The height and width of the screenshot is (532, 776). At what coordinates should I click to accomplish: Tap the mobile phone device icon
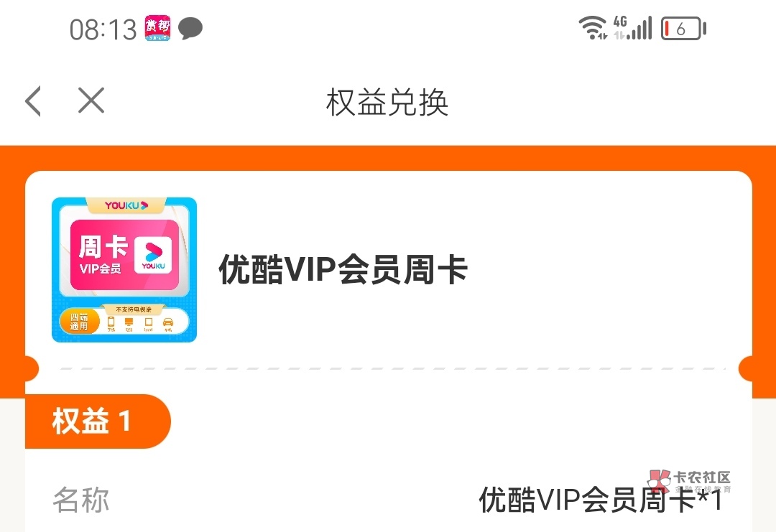[111, 324]
